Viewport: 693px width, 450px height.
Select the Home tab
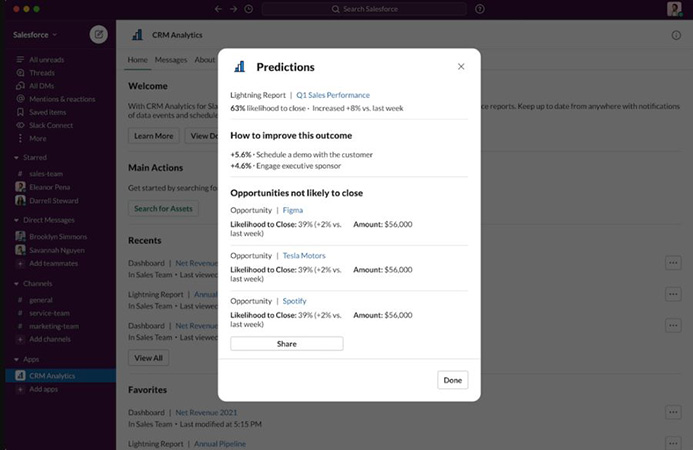(137, 60)
